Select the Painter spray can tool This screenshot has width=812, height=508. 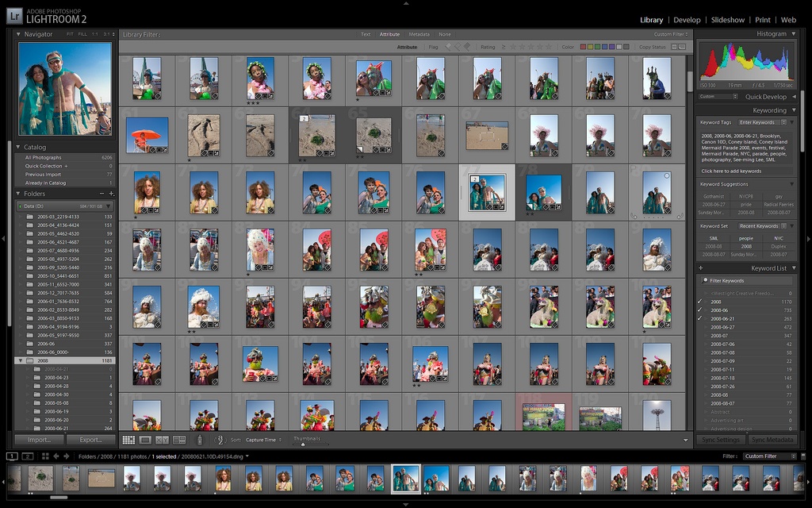(200, 440)
